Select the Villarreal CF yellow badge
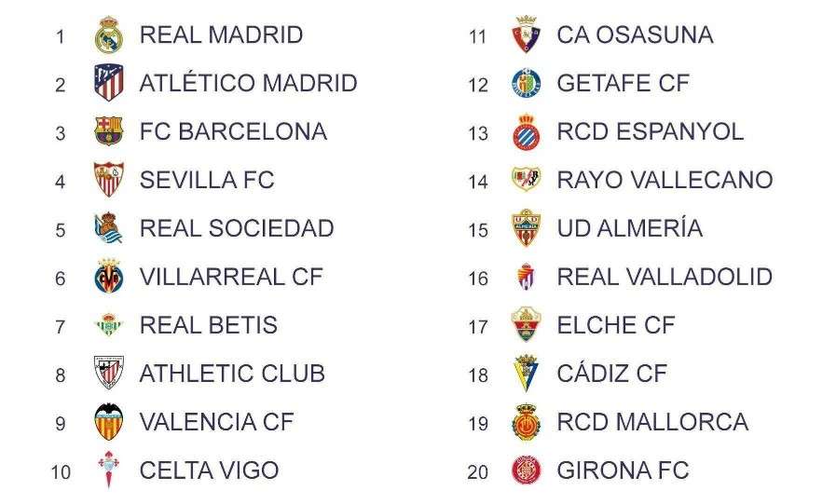The height and width of the screenshot is (504, 836). pyautogui.click(x=108, y=277)
